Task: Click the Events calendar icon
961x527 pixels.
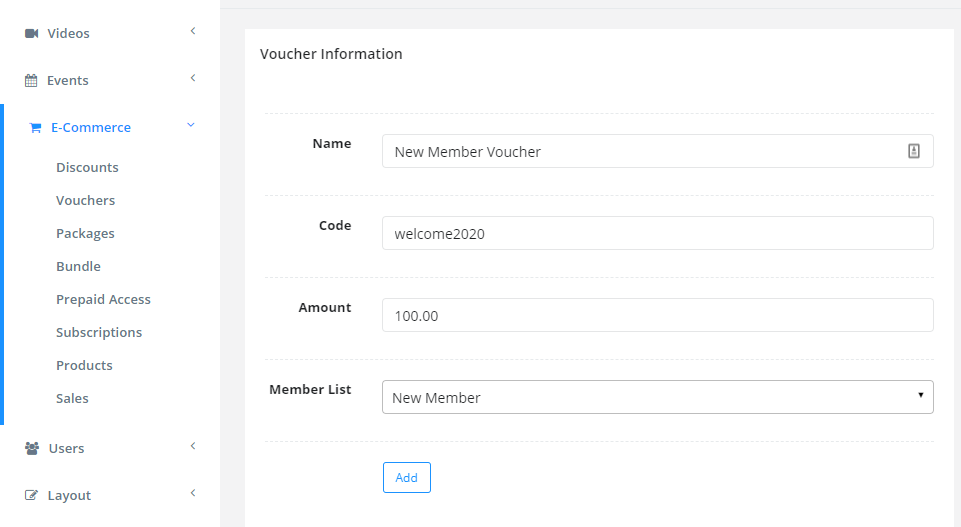Action: pyautogui.click(x=31, y=80)
